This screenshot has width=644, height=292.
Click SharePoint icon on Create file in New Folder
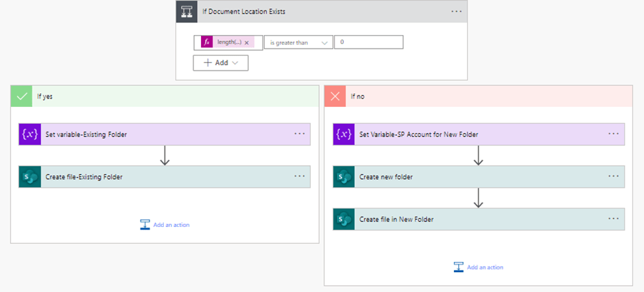344,219
